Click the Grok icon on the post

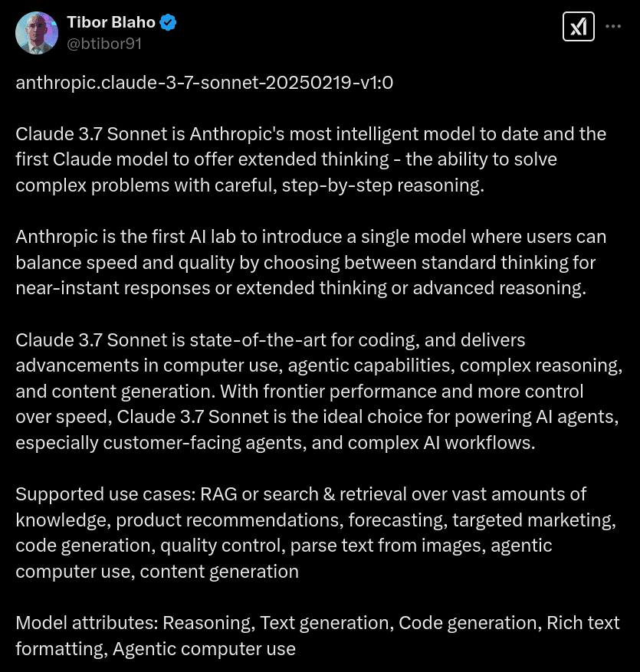576,28
